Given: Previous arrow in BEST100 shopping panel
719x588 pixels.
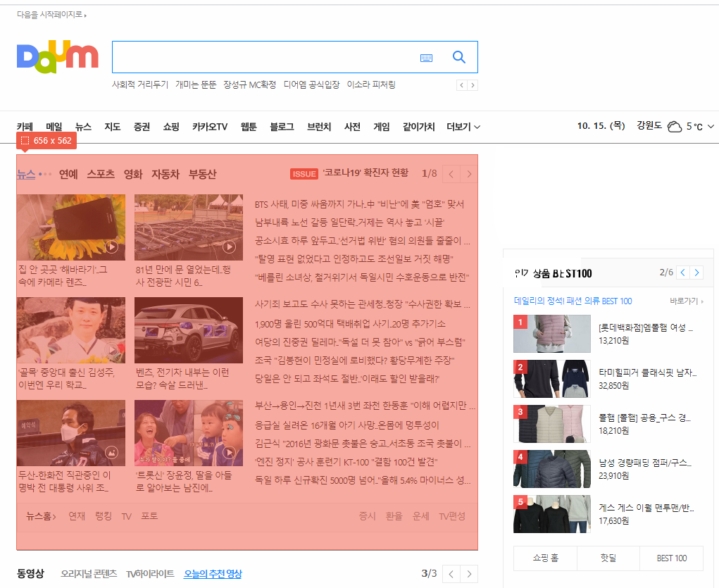Looking at the screenshot, I should (683, 273).
